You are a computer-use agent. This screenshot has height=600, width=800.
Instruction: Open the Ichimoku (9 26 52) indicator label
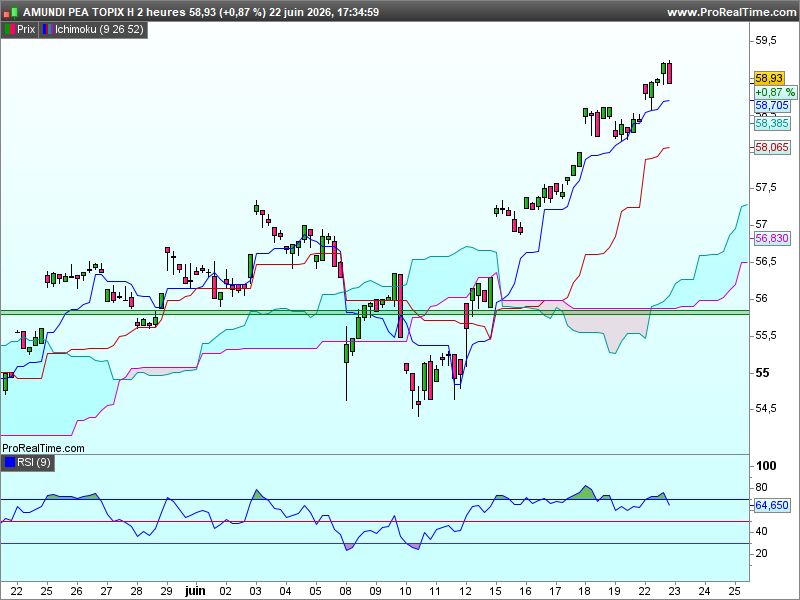tap(99, 30)
